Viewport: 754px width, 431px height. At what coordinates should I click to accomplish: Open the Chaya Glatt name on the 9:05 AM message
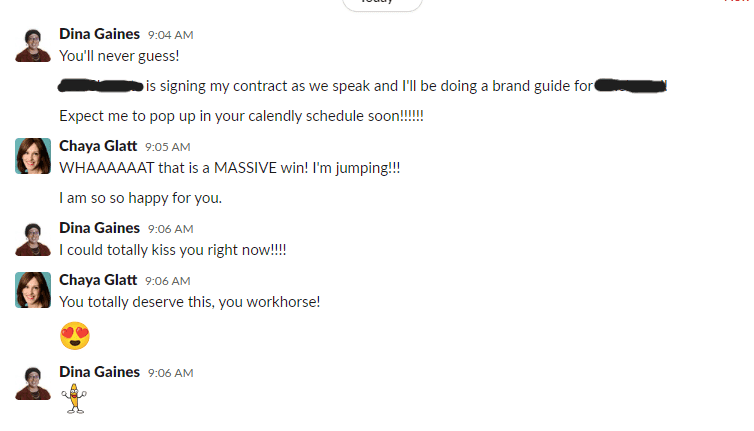click(98, 145)
